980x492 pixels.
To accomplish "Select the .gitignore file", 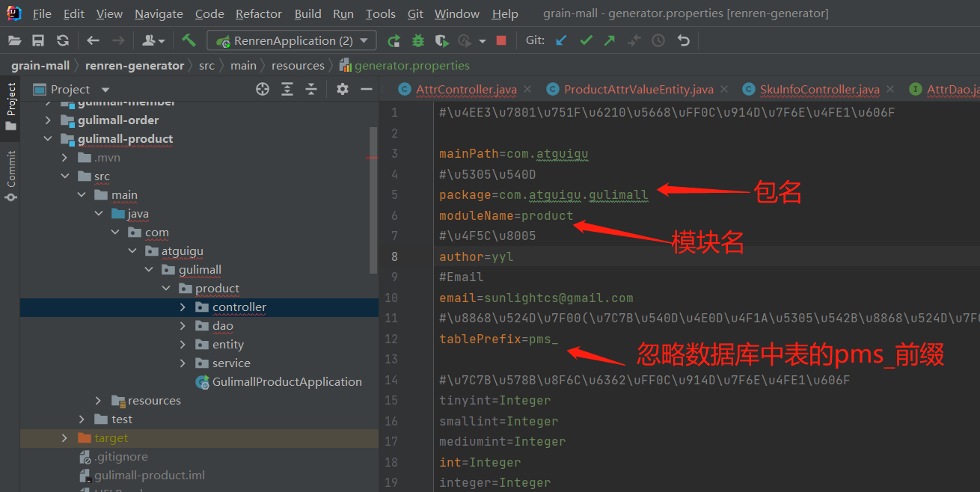I will coord(120,456).
